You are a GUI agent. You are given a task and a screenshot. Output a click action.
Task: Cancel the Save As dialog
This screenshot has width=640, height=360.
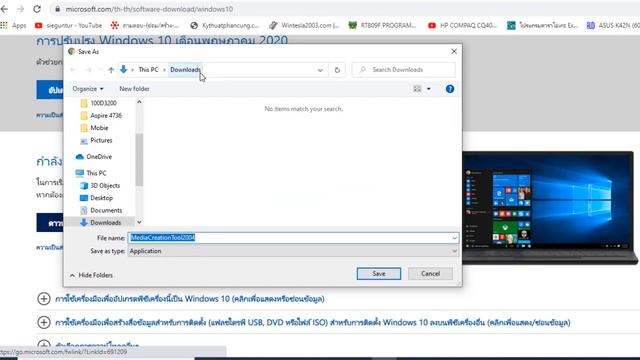tap(430, 273)
